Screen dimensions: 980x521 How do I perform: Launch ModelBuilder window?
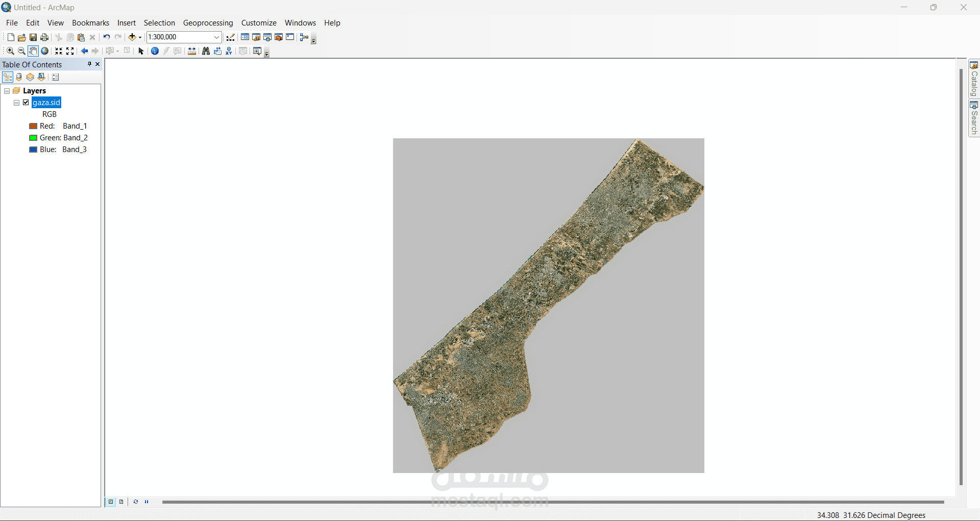point(304,37)
